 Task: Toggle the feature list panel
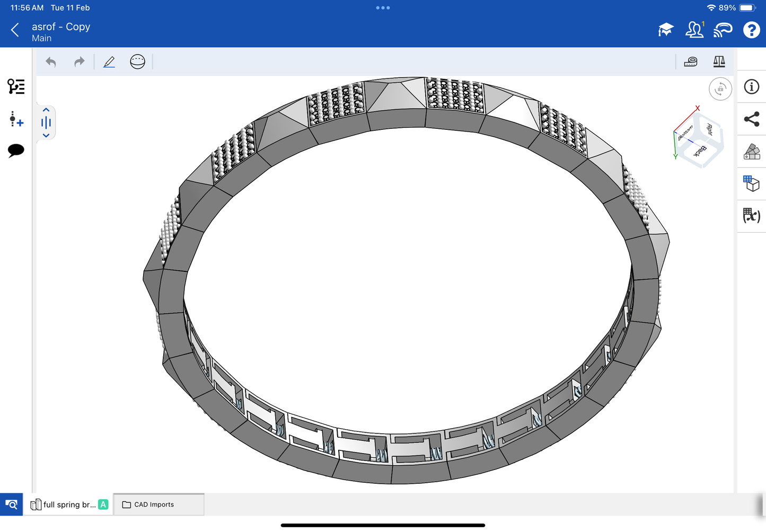pyautogui.click(x=16, y=86)
